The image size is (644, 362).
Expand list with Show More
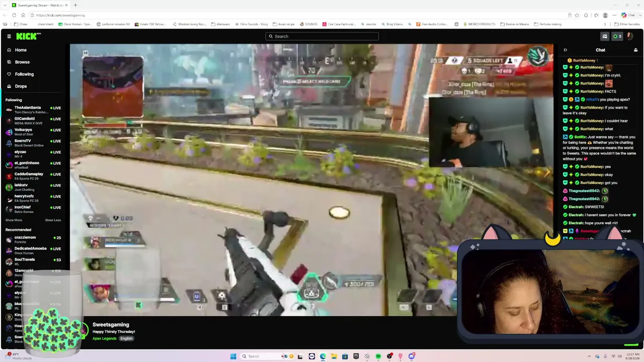coord(14,220)
